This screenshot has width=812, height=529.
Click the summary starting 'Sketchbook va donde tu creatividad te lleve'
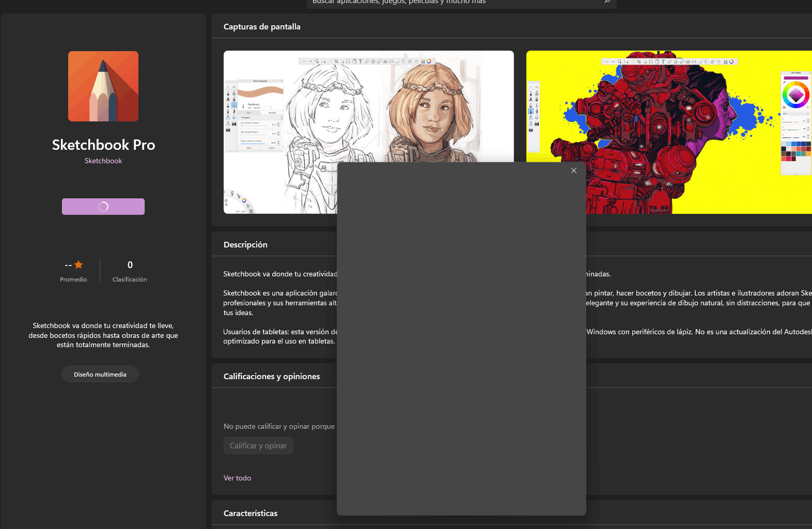[103, 335]
